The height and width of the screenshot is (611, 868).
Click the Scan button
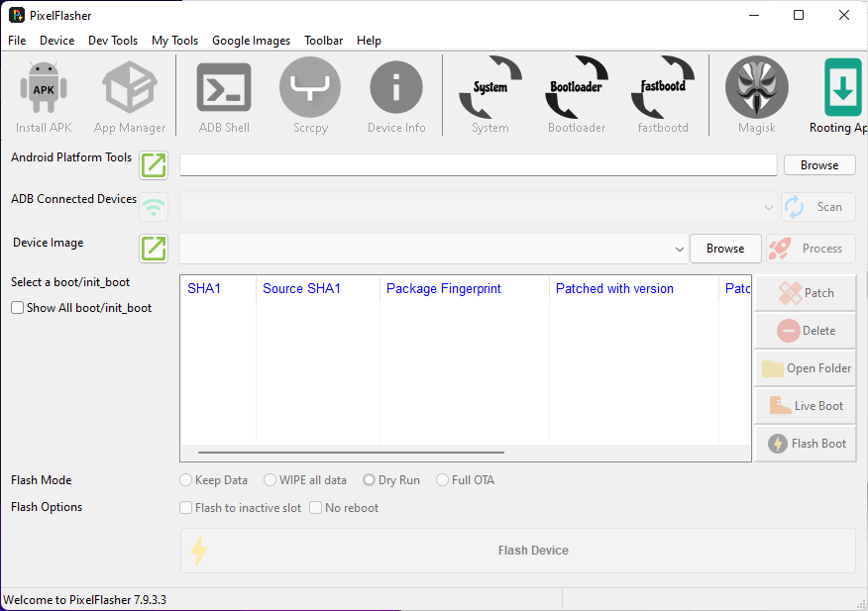[x=817, y=207]
